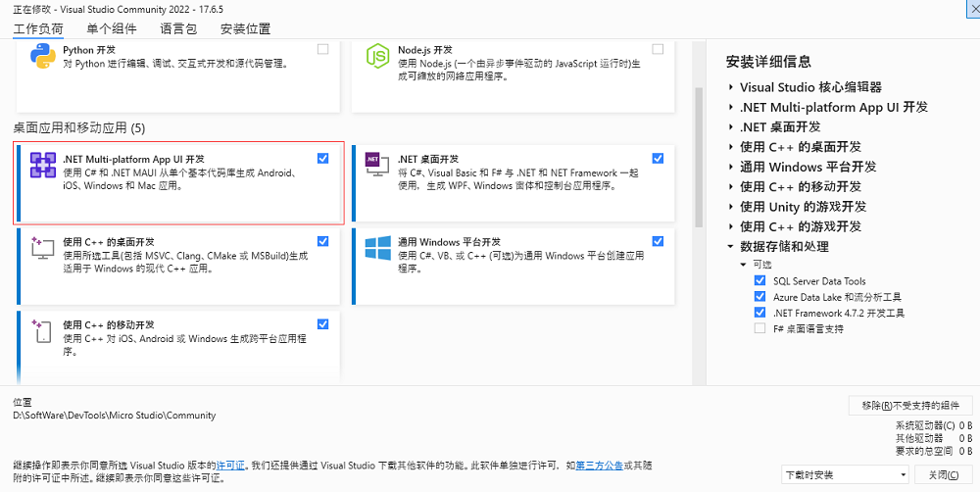This screenshot has width=980, height=492.
Task: Switch to the 单个组件 tab
Action: pos(112,28)
